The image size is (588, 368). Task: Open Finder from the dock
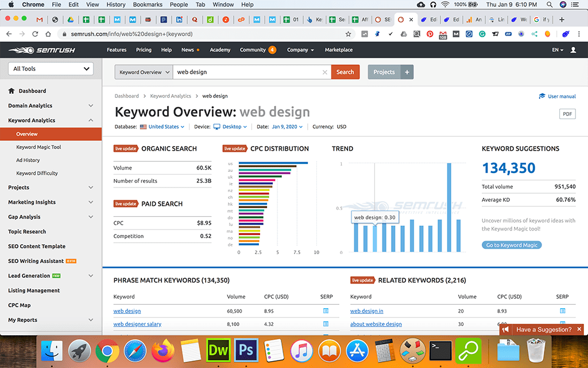pyautogui.click(x=52, y=351)
